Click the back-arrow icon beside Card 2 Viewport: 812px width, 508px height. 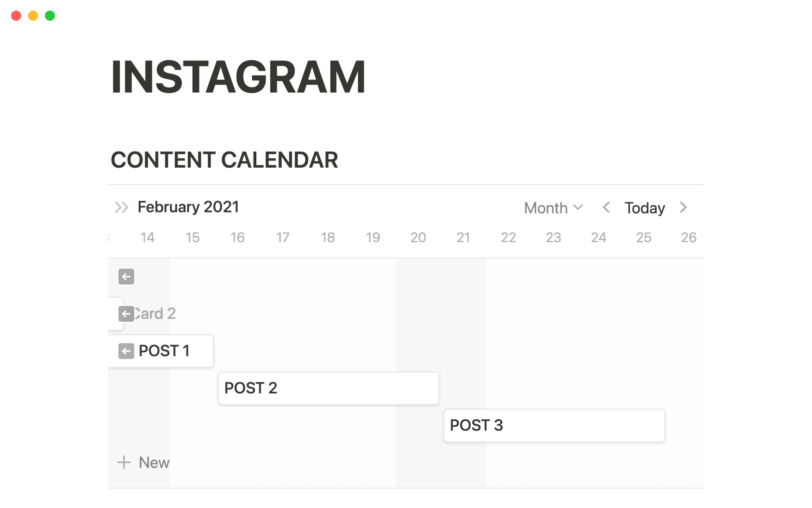(x=126, y=314)
